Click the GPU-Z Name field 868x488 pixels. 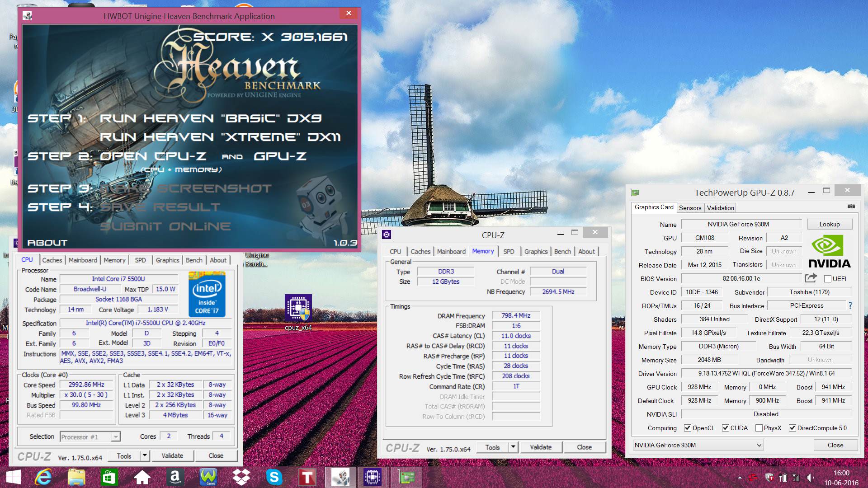(741, 224)
